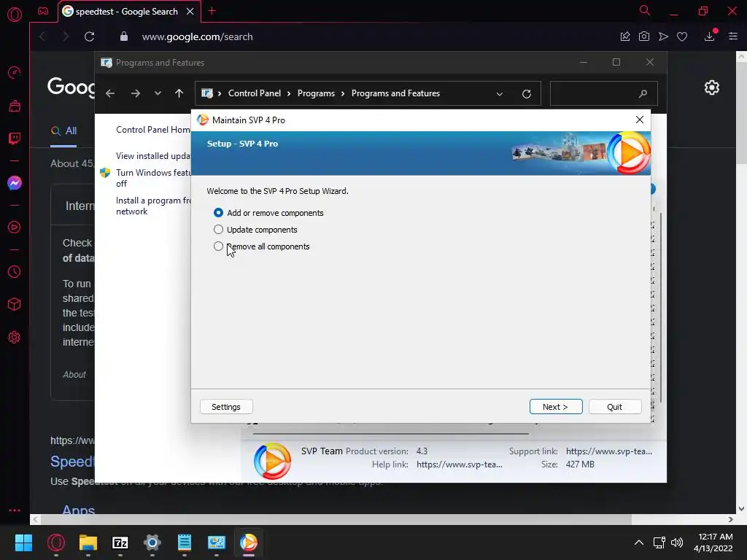Show hidden tray icons chevron
The image size is (747, 560).
click(x=639, y=542)
